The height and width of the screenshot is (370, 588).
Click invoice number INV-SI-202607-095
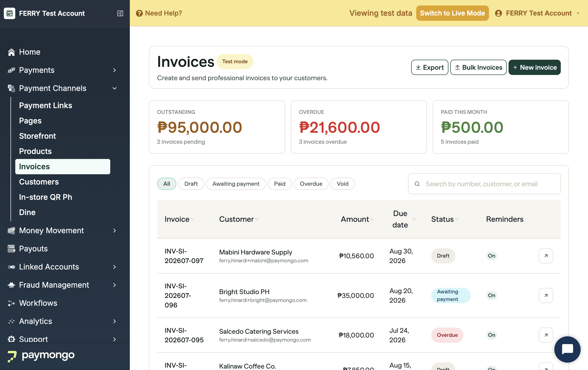[184, 335]
